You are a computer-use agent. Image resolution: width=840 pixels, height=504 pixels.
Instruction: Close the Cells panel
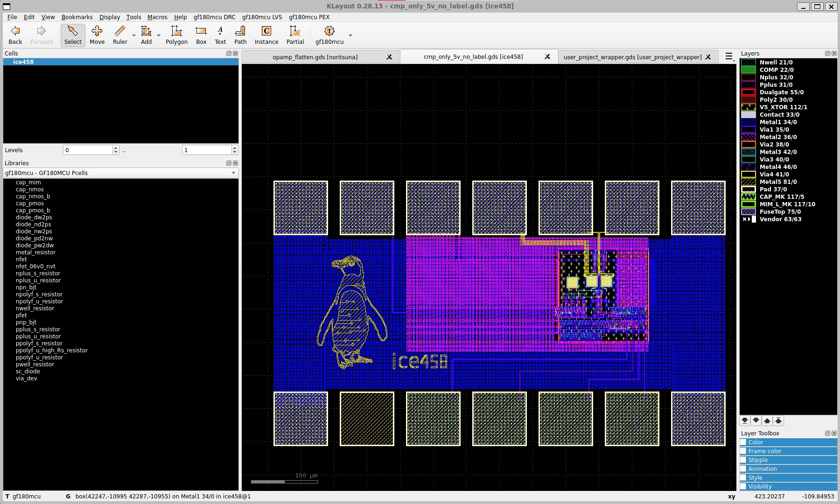(x=235, y=53)
